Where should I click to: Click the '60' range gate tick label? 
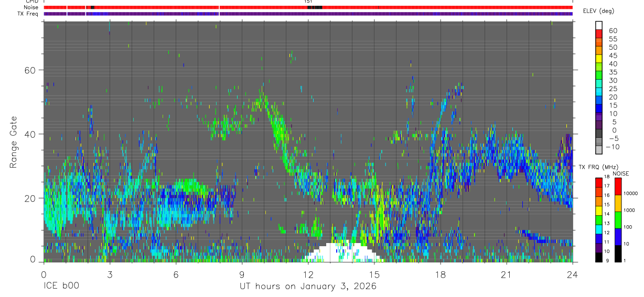pyautogui.click(x=30, y=70)
